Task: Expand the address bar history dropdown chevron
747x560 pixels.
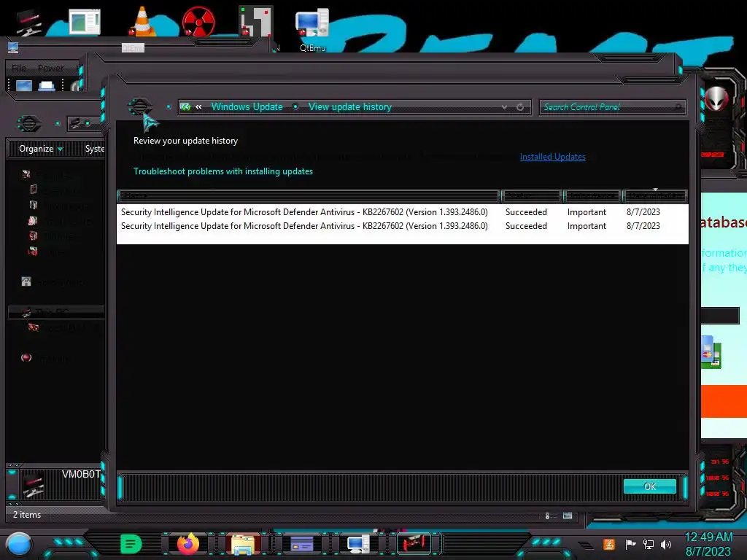Action: tap(505, 107)
